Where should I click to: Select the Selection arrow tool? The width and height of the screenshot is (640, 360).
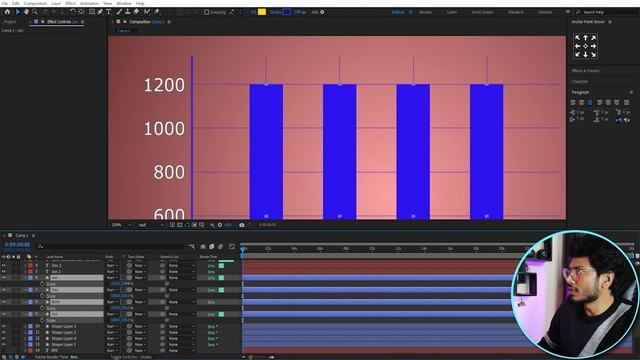click(18, 12)
